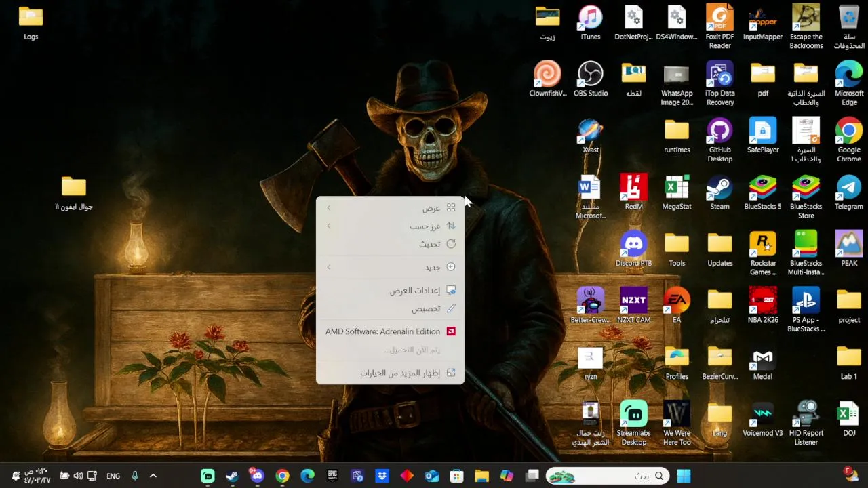Image resolution: width=868 pixels, height=488 pixels.
Task: Select the NBA 2K26 desktop icon
Action: tap(763, 306)
